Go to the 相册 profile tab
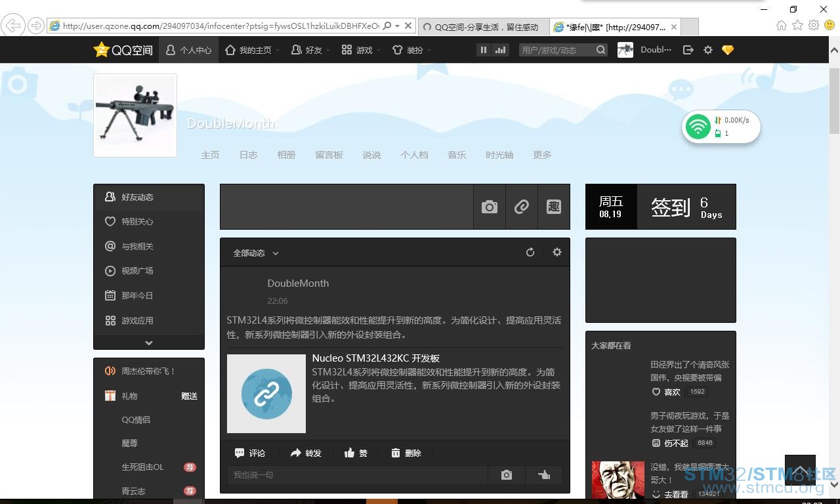 tap(286, 155)
